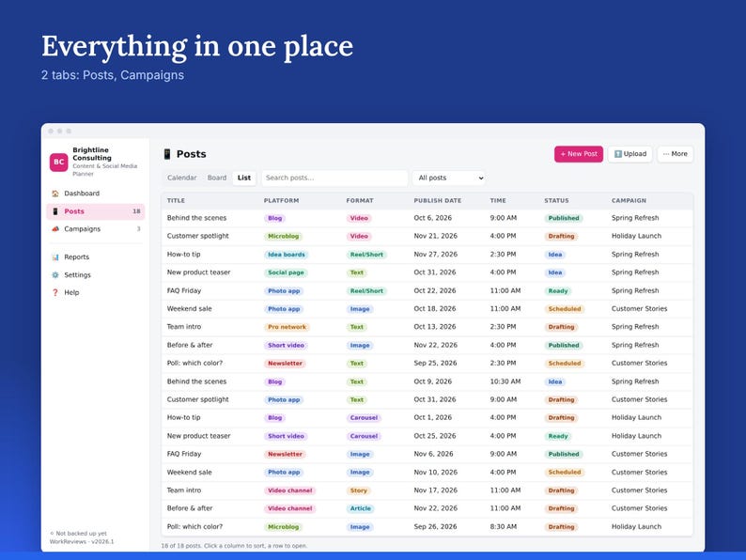Click Reel/Short format on Nov 27 row
This screenshot has height=560, width=746.
click(366, 255)
